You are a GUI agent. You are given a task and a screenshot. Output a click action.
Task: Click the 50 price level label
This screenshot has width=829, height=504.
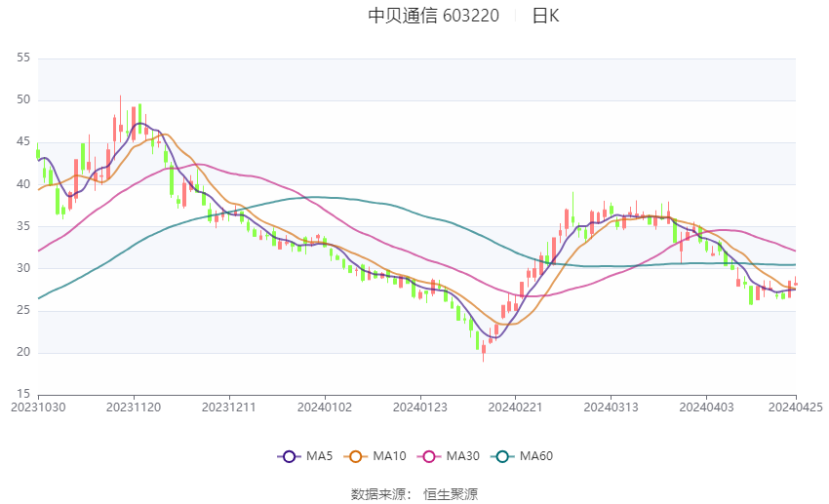point(23,99)
